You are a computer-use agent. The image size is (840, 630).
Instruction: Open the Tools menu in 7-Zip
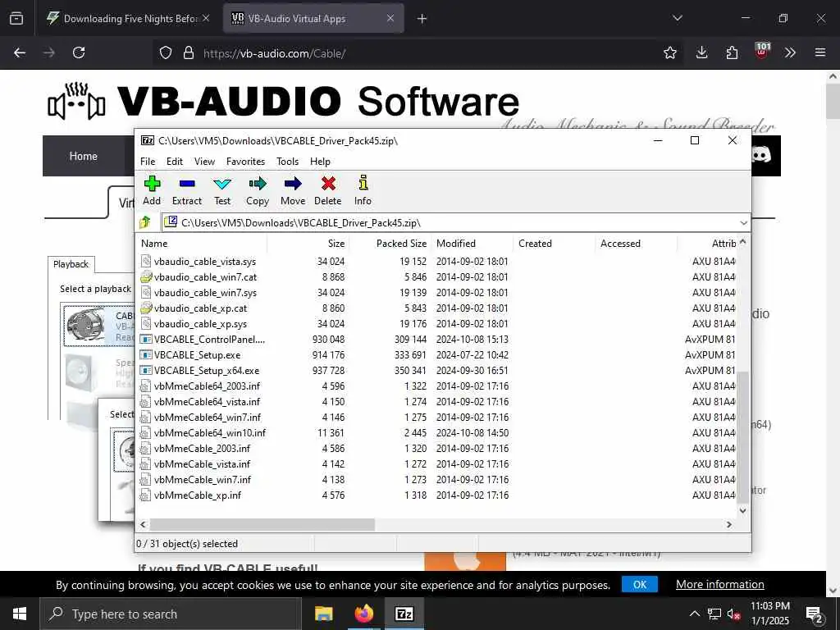(x=288, y=162)
